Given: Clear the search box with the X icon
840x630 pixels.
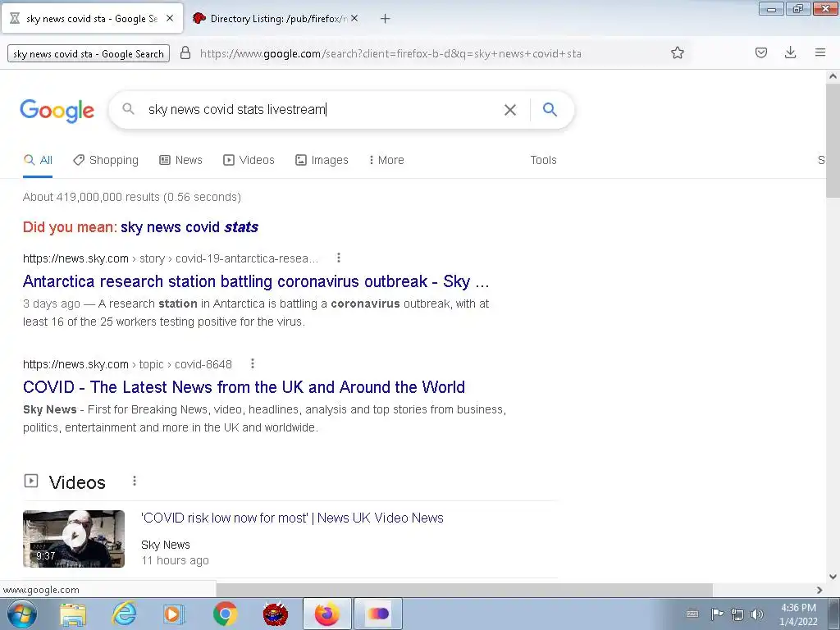Looking at the screenshot, I should (510, 110).
